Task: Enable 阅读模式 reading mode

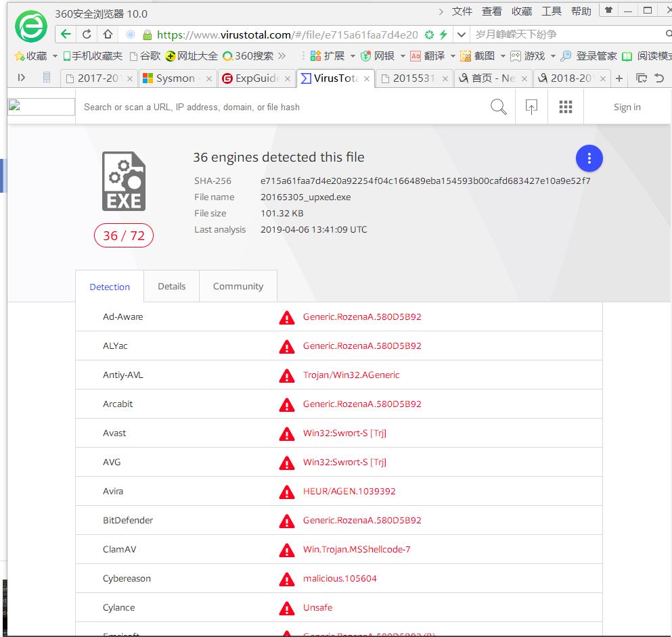Action: coord(647,56)
